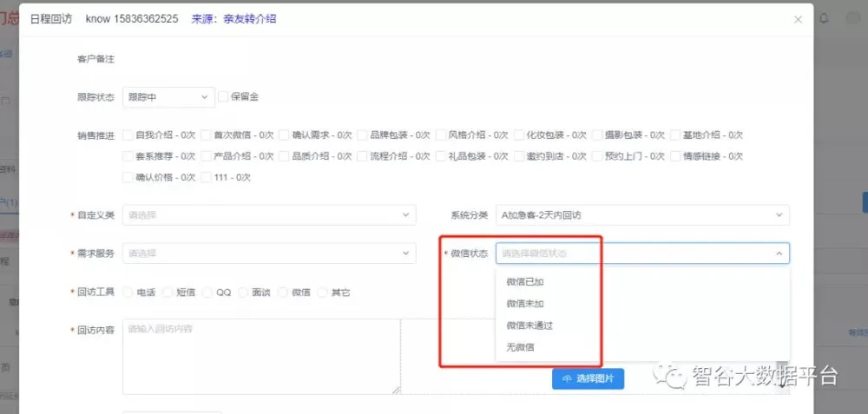Collapse the 微信状态 dropdown arrow
The height and width of the screenshot is (414, 868).
click(779, 253)
